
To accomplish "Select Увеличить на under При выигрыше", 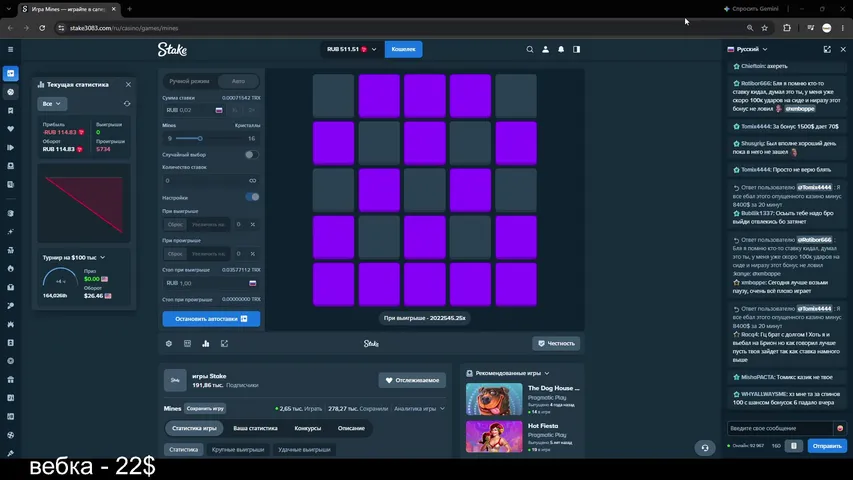I will click(208, 224).
